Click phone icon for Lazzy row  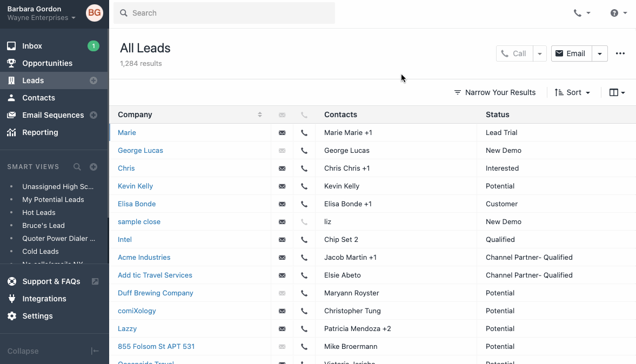tap(304, 329)
